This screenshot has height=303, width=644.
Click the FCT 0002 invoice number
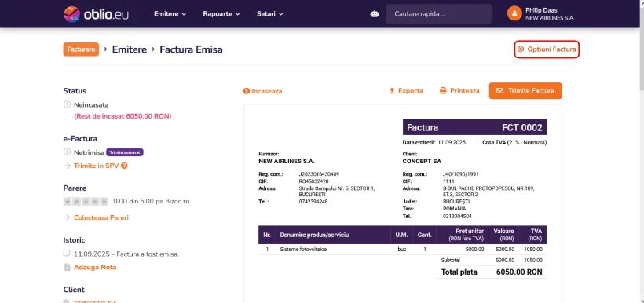tap(522, 128)
